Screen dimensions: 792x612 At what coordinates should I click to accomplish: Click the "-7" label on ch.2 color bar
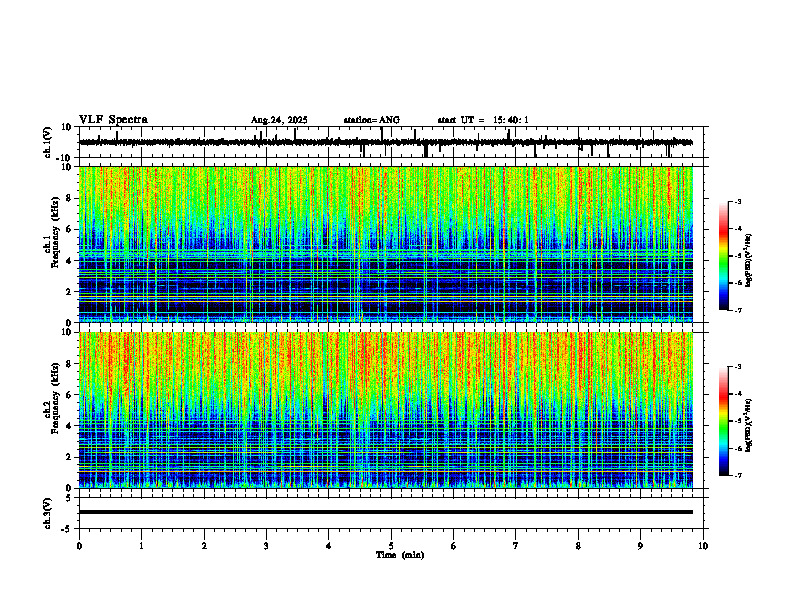point(738,475)
